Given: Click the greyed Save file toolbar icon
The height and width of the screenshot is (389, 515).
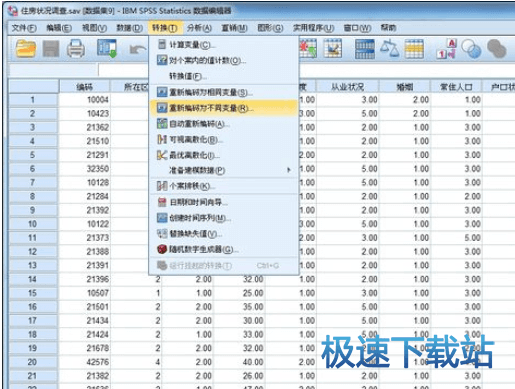Looking at the screenshot, I should (x=51, y=49).
